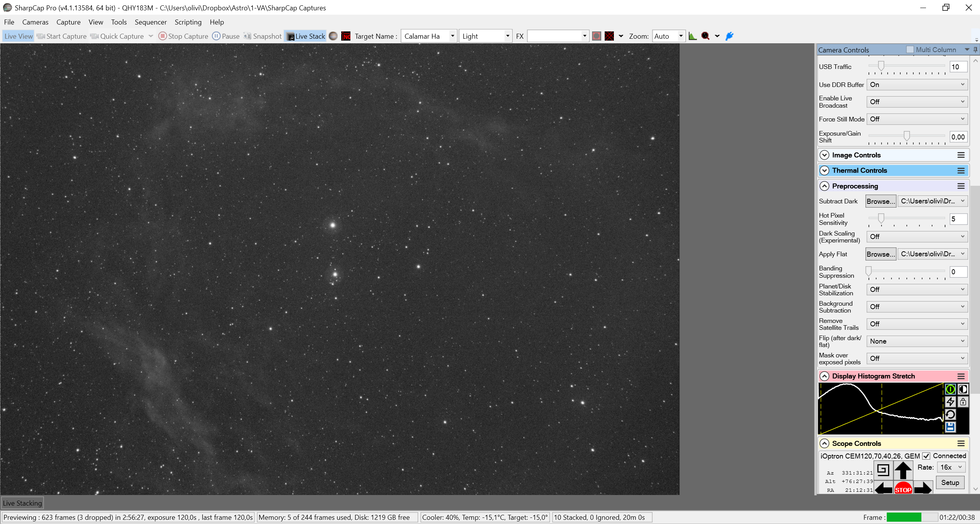Open the Zoom Auto dropdown
Image resolution: width=980 pixels, height=524 pixels.
669,36
